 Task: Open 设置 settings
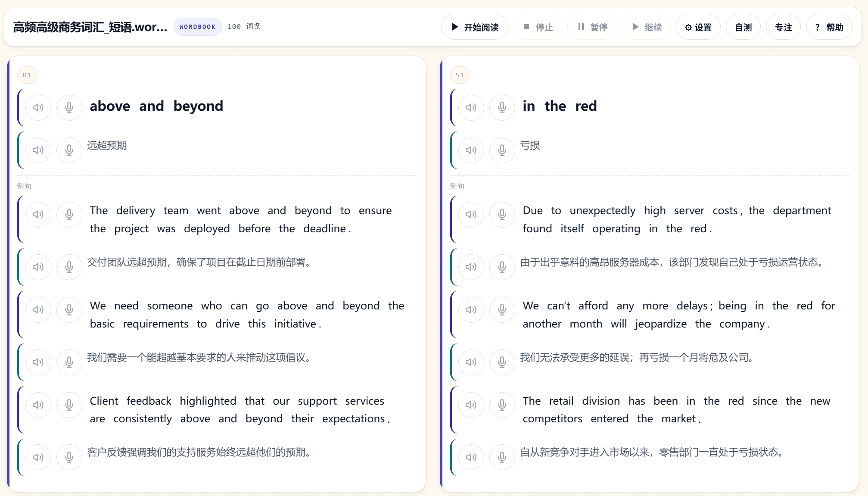point(698,27)
